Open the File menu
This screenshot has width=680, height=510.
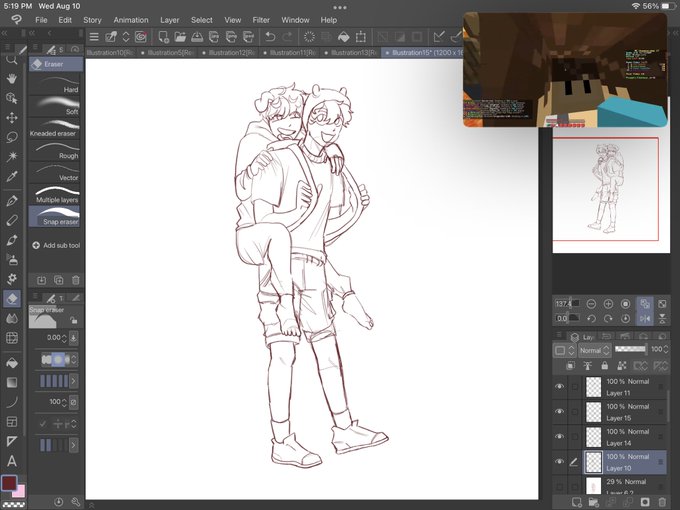click(41, 20)
